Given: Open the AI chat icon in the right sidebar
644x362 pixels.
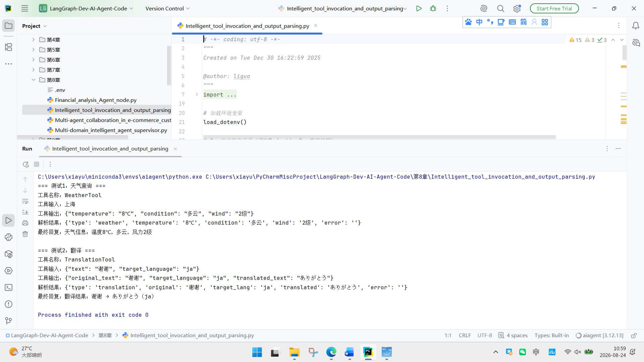Looking at the screenshot, I should (636, 43).
